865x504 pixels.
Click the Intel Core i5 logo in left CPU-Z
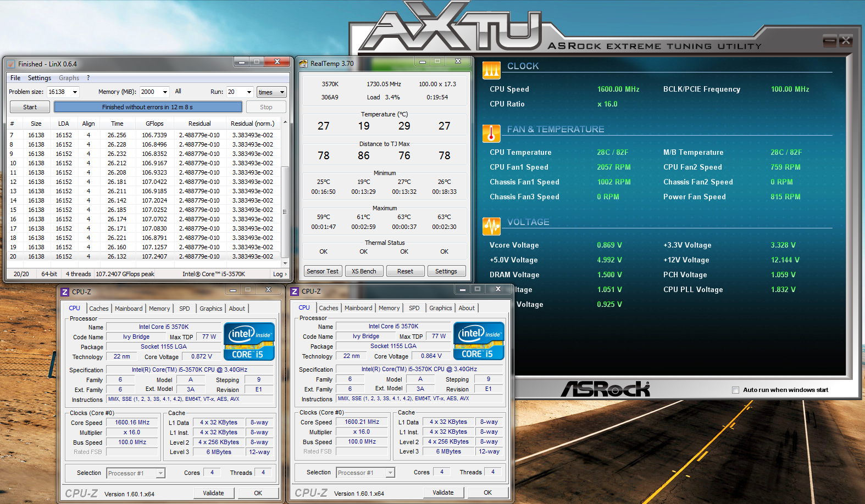coord(249,341)
